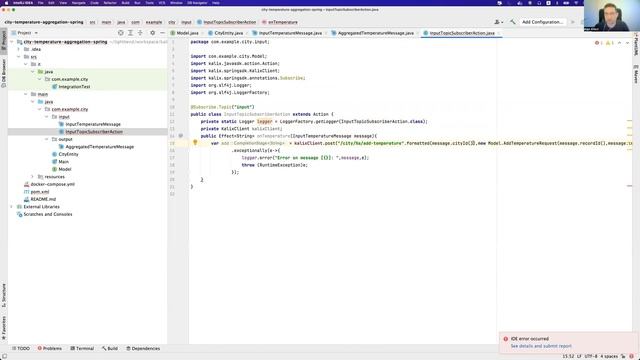Click See details and submit report link
640x360 pixels.
pos(541,346)
